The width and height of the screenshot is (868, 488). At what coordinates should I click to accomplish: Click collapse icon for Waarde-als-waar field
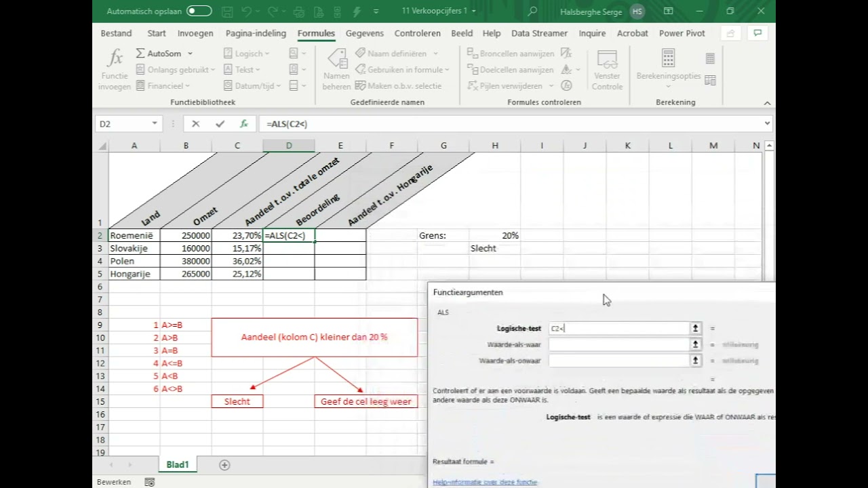[695, 344]
